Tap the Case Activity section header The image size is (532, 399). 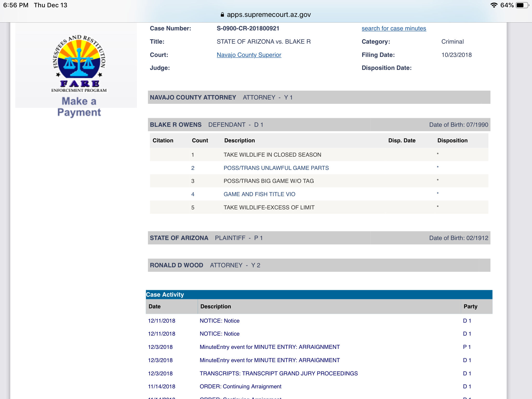319,295
